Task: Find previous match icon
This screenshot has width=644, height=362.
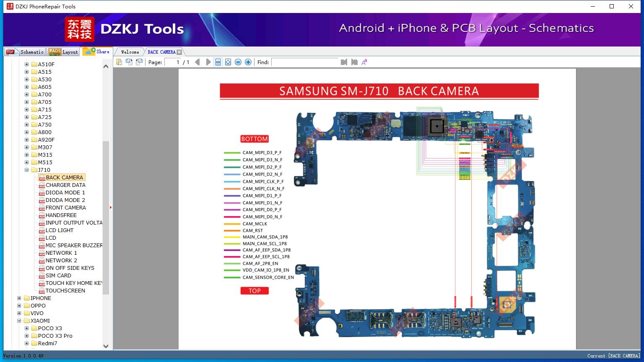Action: pos(344,62)
